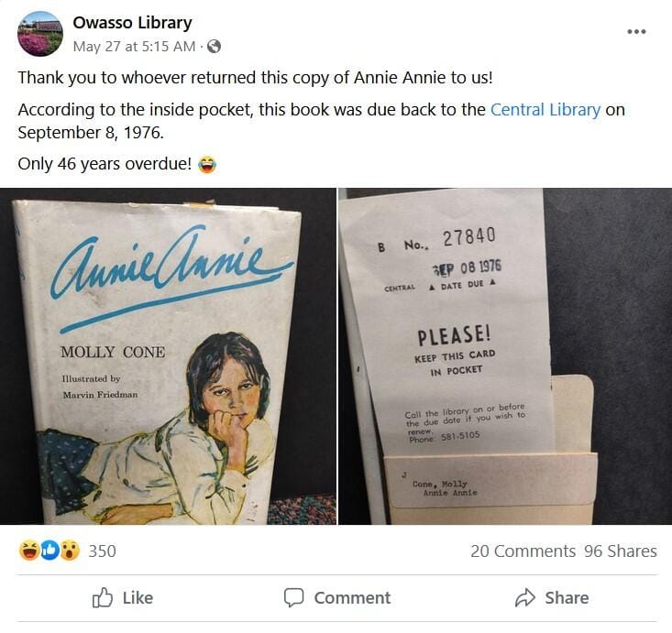Image resolution: width=672 pixels, height=633 pixels.
Task: Open the library due date card photo
Action: [x=505, y=356]
